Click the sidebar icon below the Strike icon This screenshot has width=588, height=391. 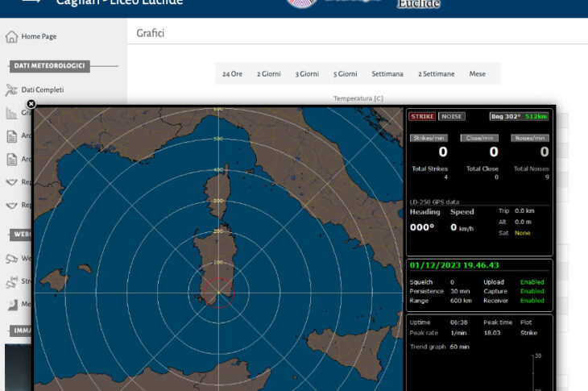[x=12, y=305]
